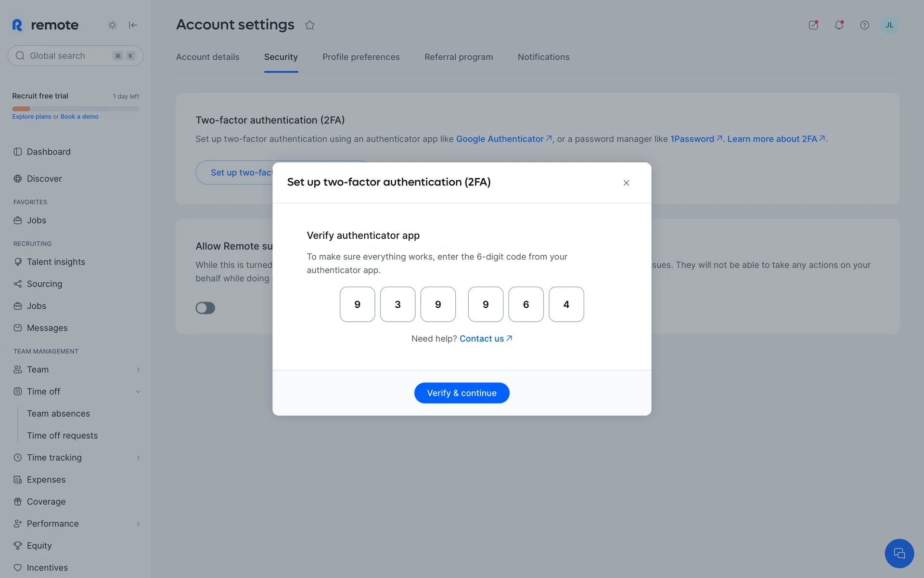Collapse the sidebar with arrow icon
This screenshot has width=924, height=578.
[x=133, y=25]
